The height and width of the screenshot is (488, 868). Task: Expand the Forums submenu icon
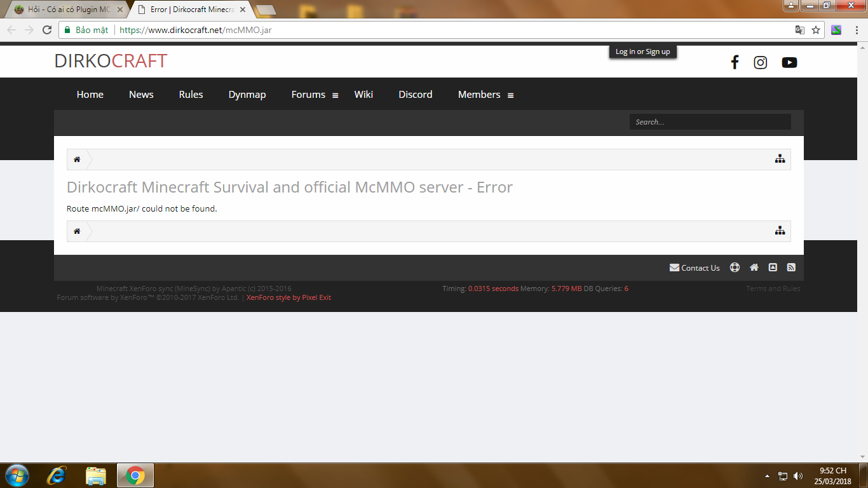click(x=336, y=95)
